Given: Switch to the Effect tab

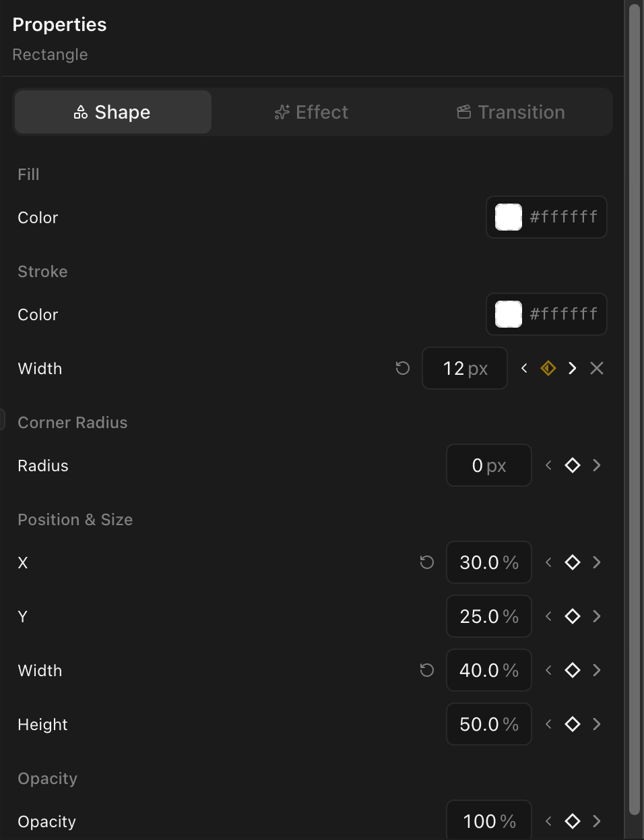Looking at the screenshot, I should click(x=311, y=112).
